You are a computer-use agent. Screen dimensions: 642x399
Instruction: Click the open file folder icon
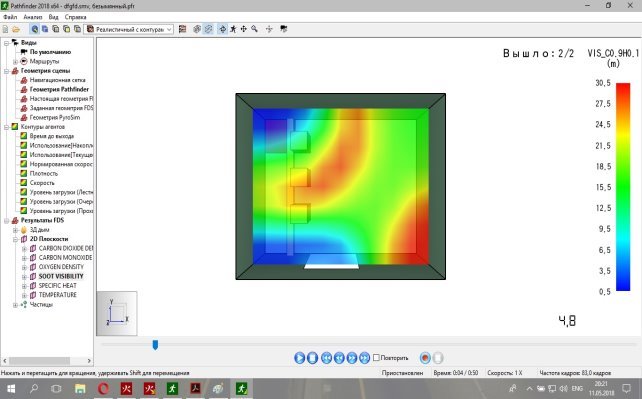coord(16,29)
